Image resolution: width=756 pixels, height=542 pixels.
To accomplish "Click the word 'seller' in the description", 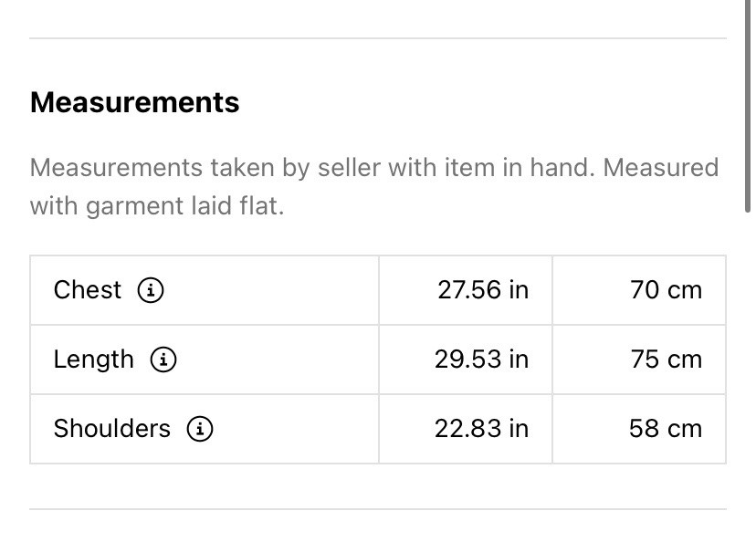I will pyautogui.click(x=349, y=168).
